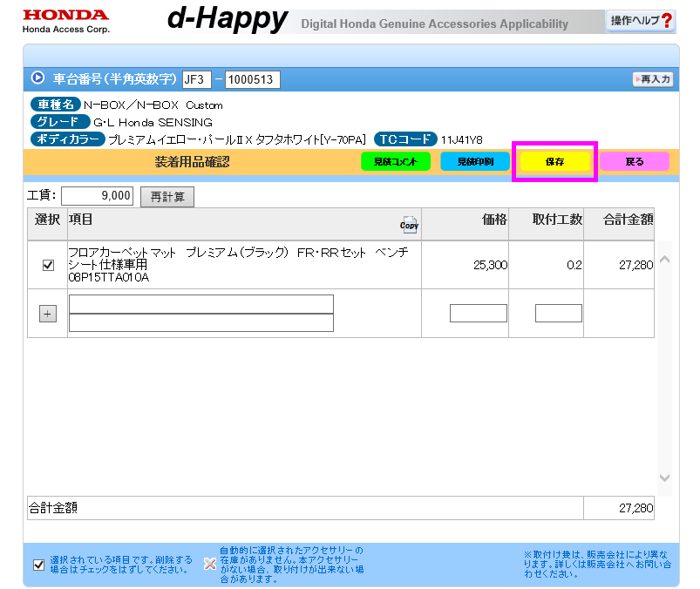Click the plus icon to add row
The width and height of the screenshot is (700, 589).
tap(48, 314)
